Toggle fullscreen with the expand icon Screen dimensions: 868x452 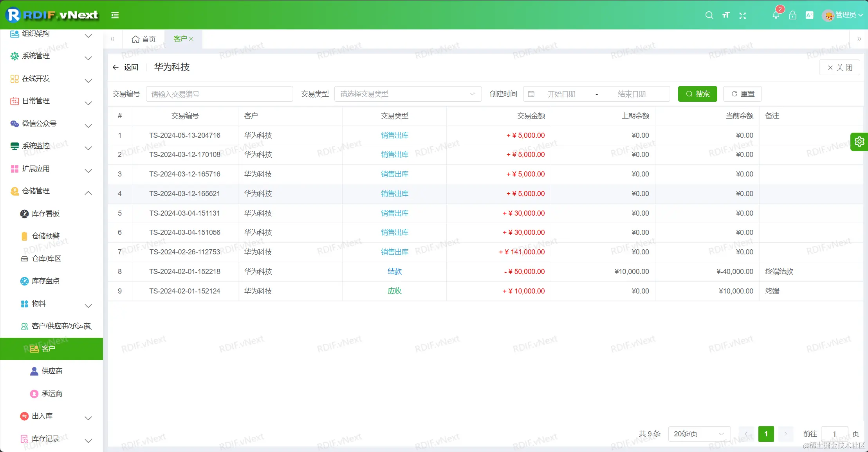(x=742, y=15)
